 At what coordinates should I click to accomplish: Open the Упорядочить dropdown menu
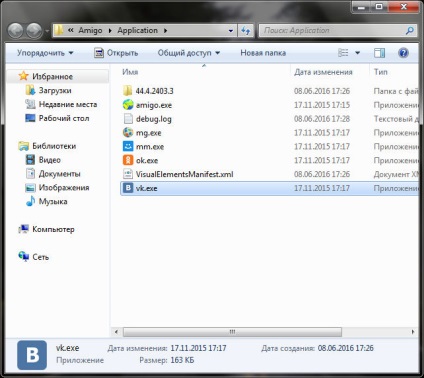point(45,53)
